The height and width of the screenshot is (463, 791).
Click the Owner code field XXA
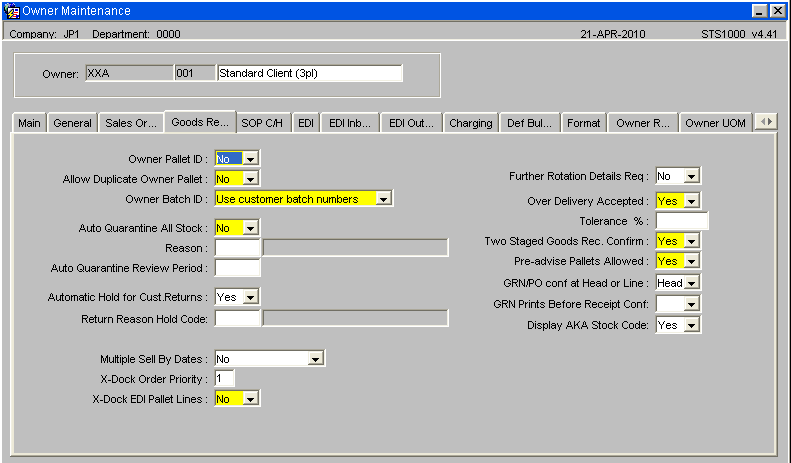129,73
